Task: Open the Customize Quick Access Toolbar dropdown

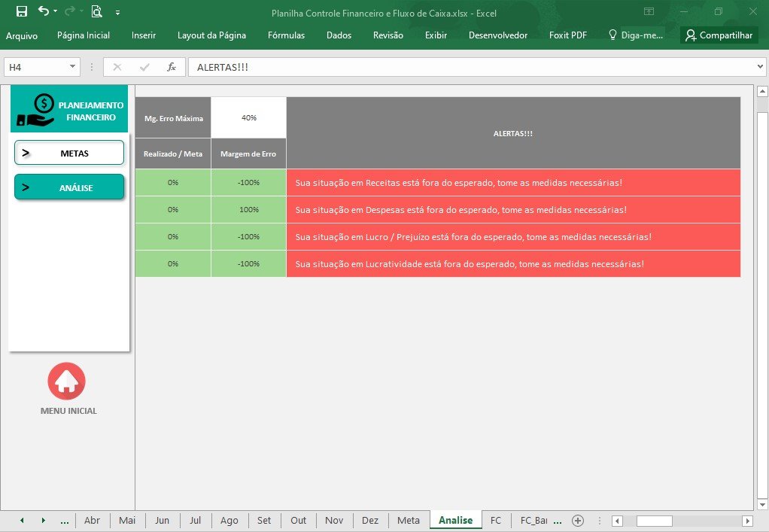Action: (x=117, y=13)
